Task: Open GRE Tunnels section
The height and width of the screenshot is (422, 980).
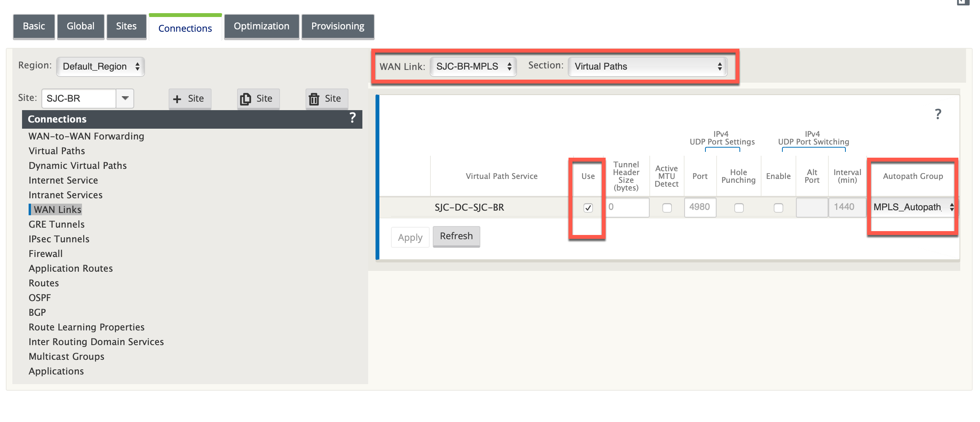Action: [x=56, y=224]
